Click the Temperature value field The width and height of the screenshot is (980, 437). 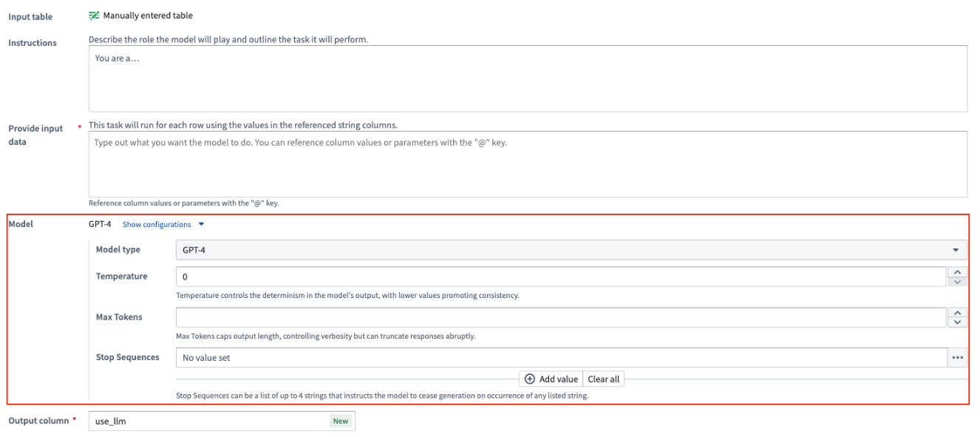[x=562, y=277]
